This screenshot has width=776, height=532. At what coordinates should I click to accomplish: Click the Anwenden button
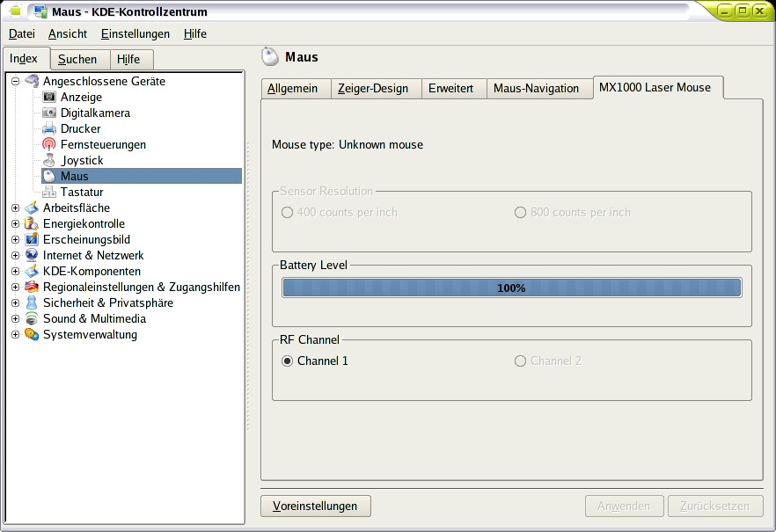click(624, 506)
